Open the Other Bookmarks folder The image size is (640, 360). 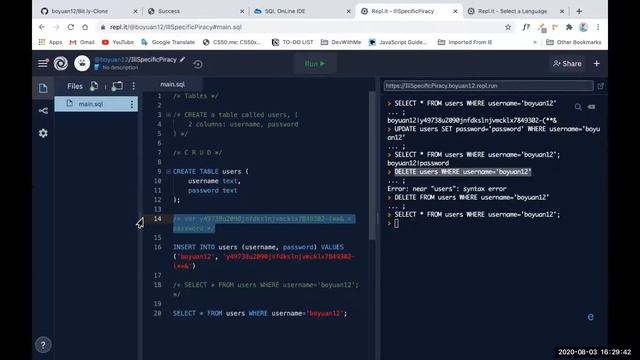pos(573,42)
